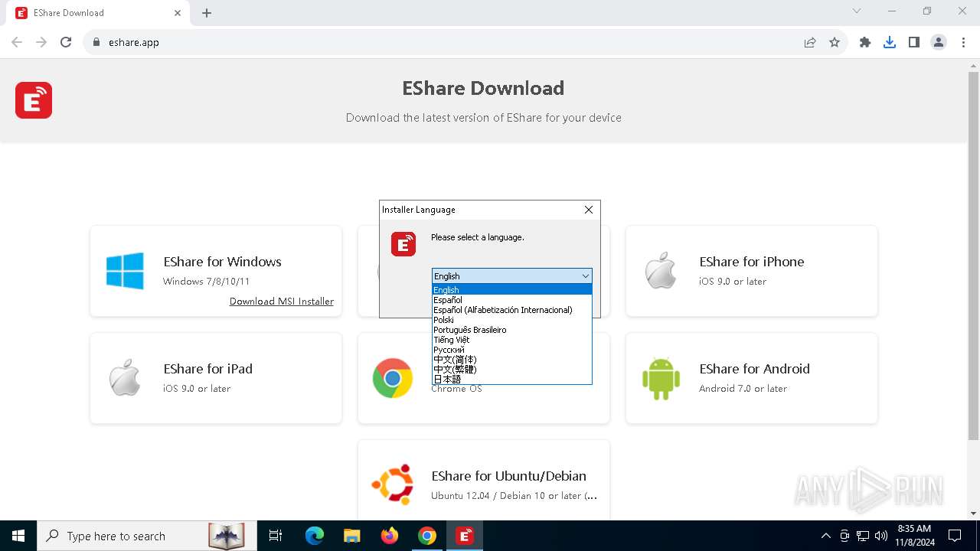This screenshot has height=551, width=980.
Task: Open the EShare for Windows card title
Action: click(x=223, y=262)
